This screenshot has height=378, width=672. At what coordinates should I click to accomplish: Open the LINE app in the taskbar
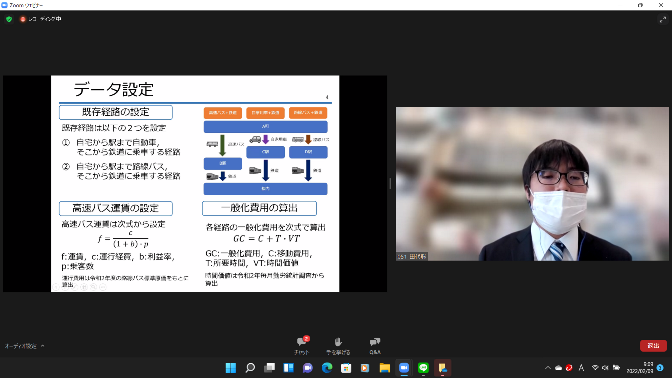click(423, 368)
